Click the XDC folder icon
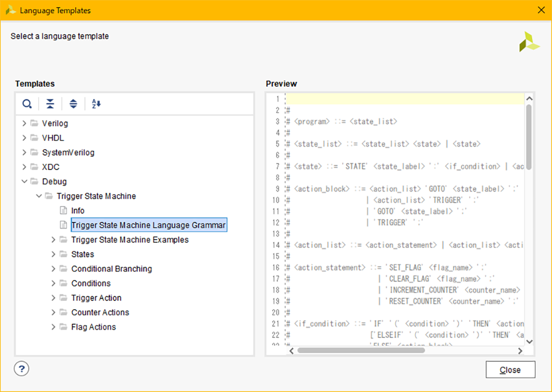The height and width of the screenshot is (392, 552). 34,167
